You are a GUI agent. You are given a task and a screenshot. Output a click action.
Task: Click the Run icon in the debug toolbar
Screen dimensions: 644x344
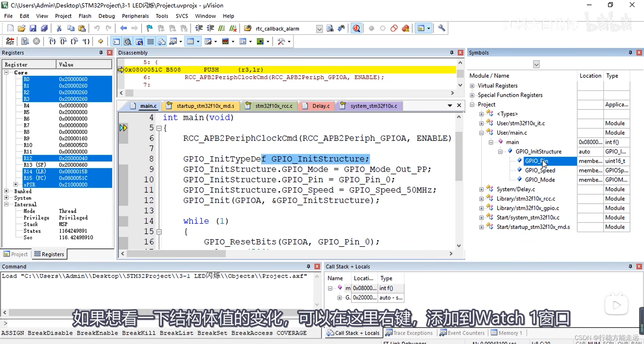[25, 42]
